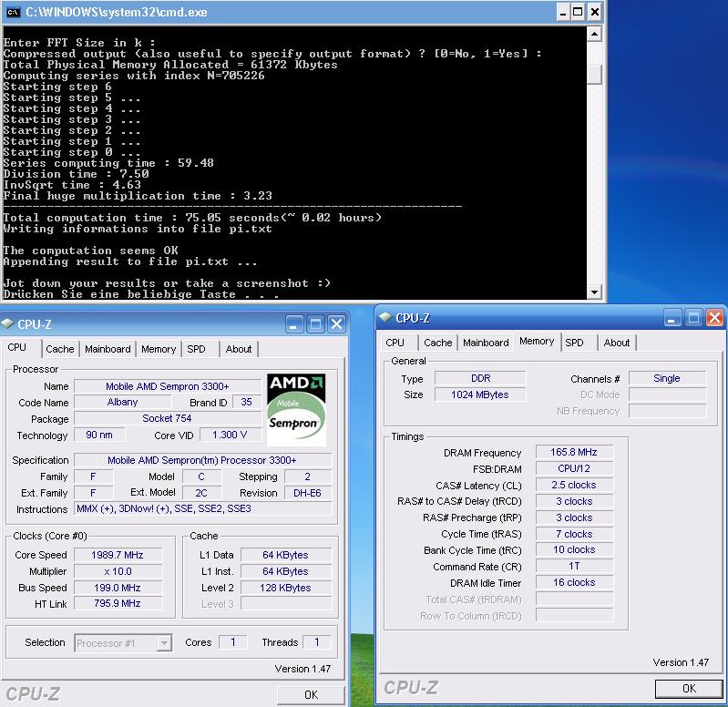Click the CAS# Latency value 2.5 clocks
This screenshot has height=707, width=728.
click(574, 485)
